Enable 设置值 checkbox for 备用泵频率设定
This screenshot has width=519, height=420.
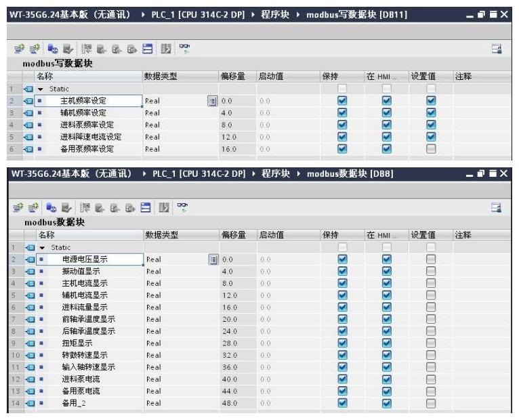point(431,149)
